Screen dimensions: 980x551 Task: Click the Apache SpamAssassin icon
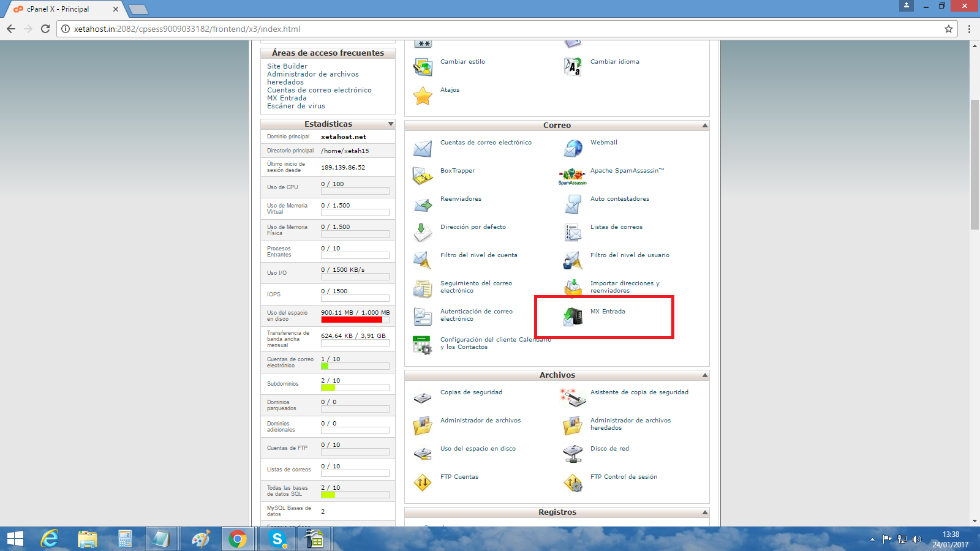point(572,176)
